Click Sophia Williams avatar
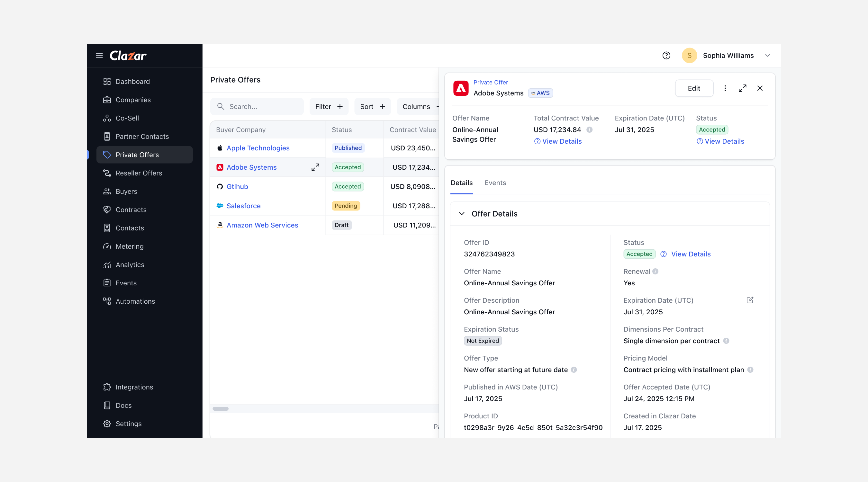 (x=689, y=56)
